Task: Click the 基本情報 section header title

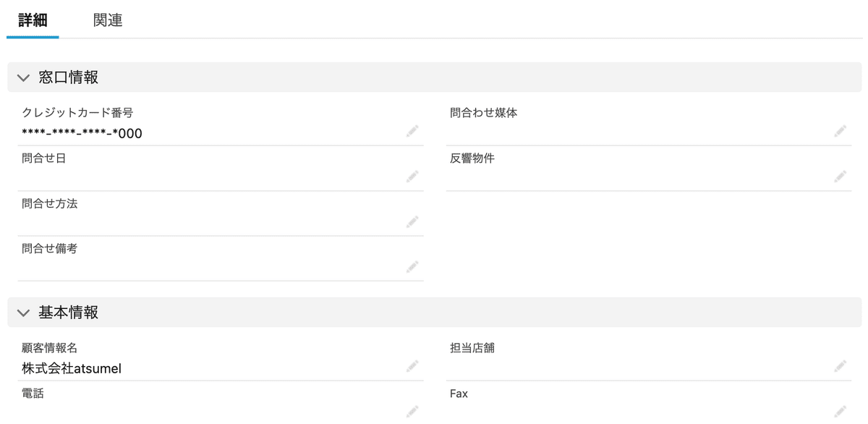Action: pos(69,313)
